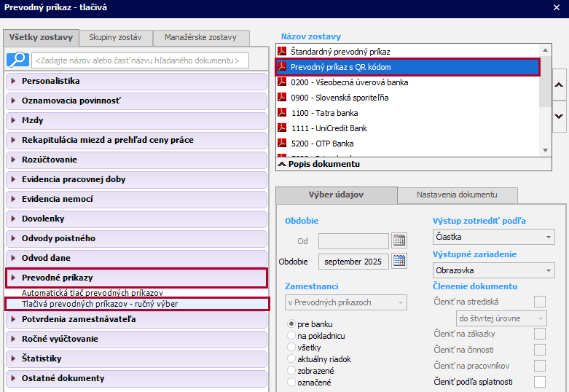The height and width of the screenshot is (392, 569).
Task: Enable 'Členiť na zákazky' checkbox
Action: click(x=539, y=334)
